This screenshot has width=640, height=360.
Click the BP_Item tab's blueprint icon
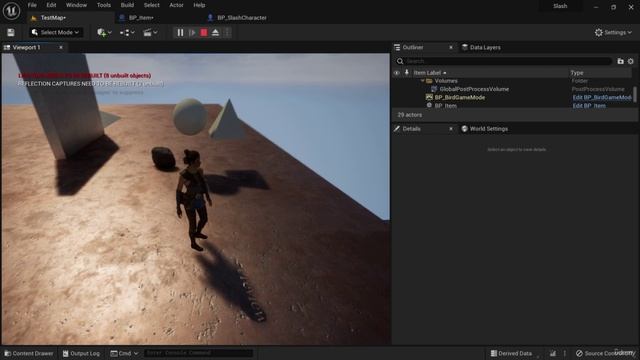click(x=122, y=18)
